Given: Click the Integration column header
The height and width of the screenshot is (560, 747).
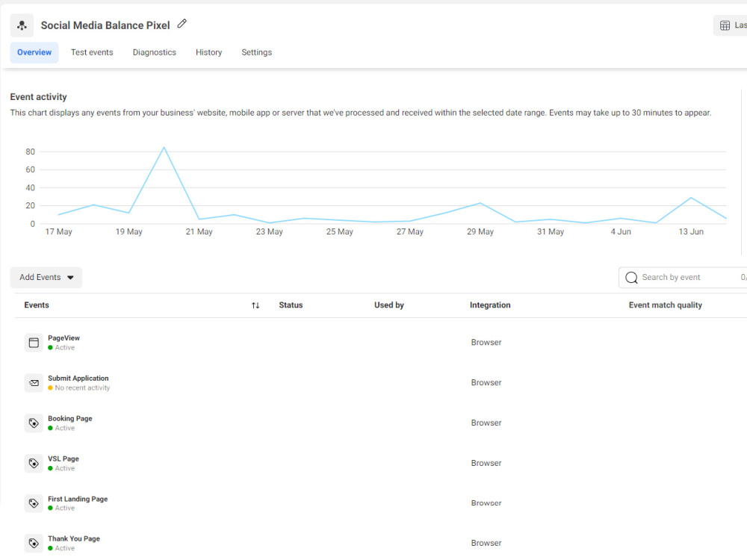Looking at the screenshot, I should tap(490, 305).
